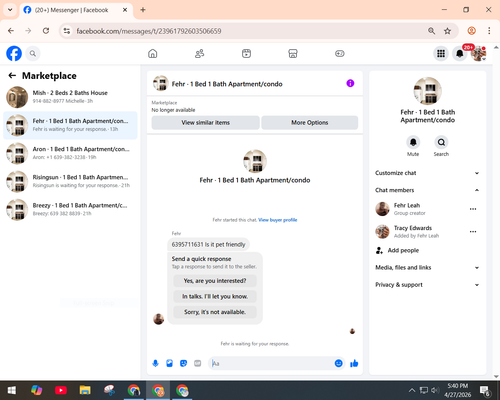This screenshot has height=400, width=500.
Task: Open Chrome profile icon in toolbar
Action: pyautogui.click(x=471, y=31)
